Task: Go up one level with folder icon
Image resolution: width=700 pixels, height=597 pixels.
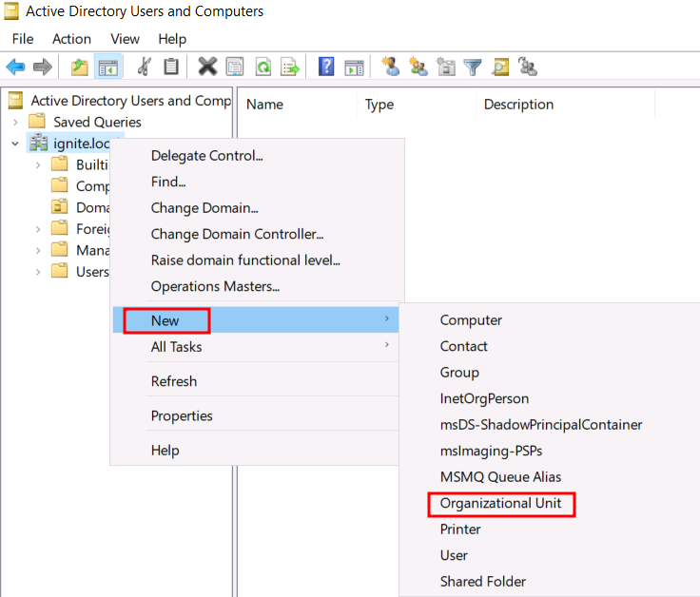Action: pos(80,67)
